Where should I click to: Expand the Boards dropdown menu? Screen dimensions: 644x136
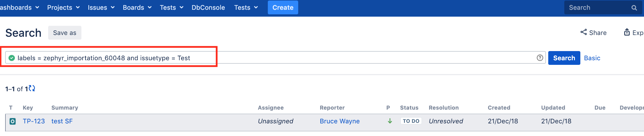(137, 7)
